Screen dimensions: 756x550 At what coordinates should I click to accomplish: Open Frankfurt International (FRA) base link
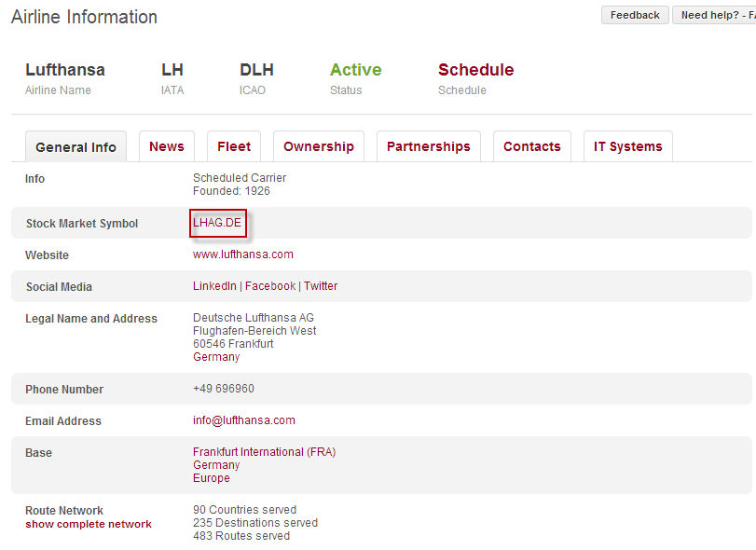click(264, 452)
